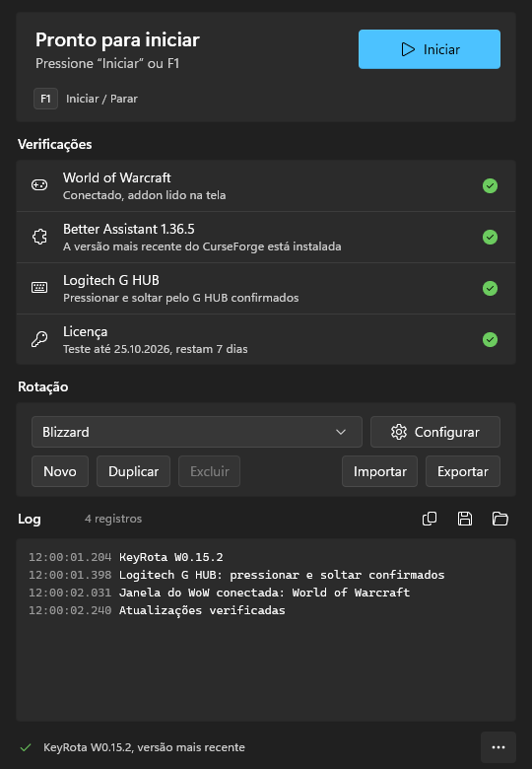Open the three-dot more options menu

pyautogui.click(x=499, y=747)
